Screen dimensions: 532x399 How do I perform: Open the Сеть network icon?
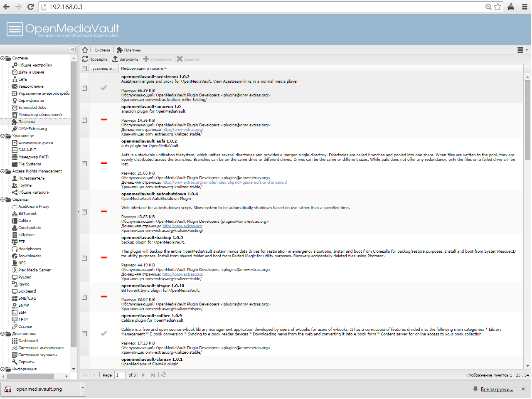click(x=15, y=79)
